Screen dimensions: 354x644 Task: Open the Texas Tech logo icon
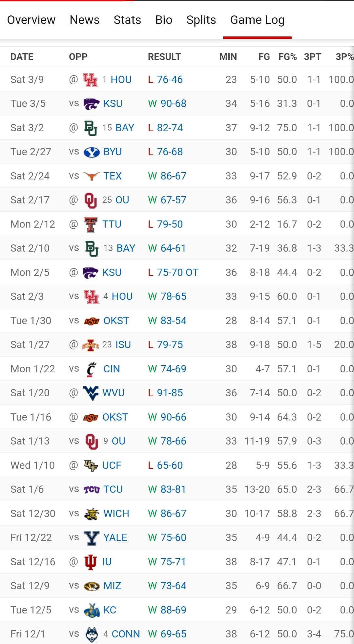(90, 224)
